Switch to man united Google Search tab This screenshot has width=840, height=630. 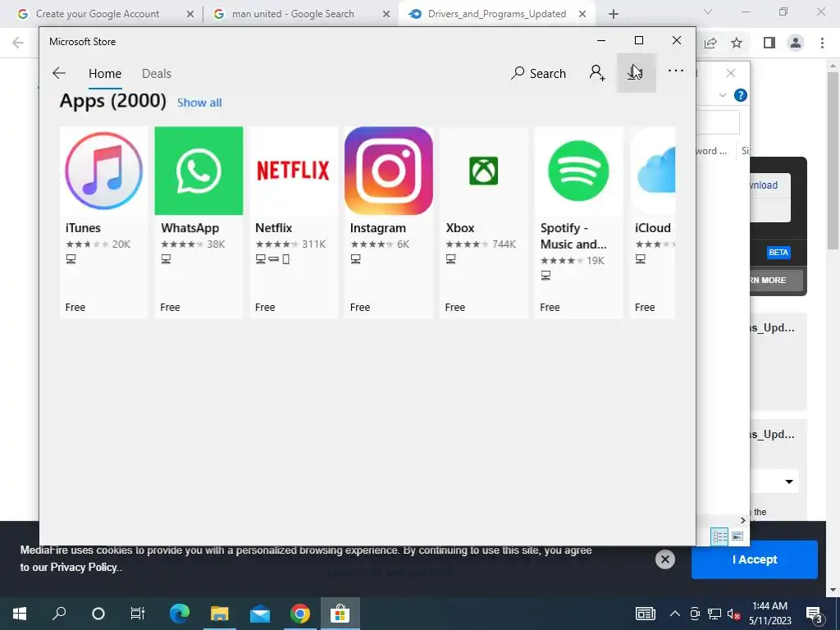[x=293, y=14]
